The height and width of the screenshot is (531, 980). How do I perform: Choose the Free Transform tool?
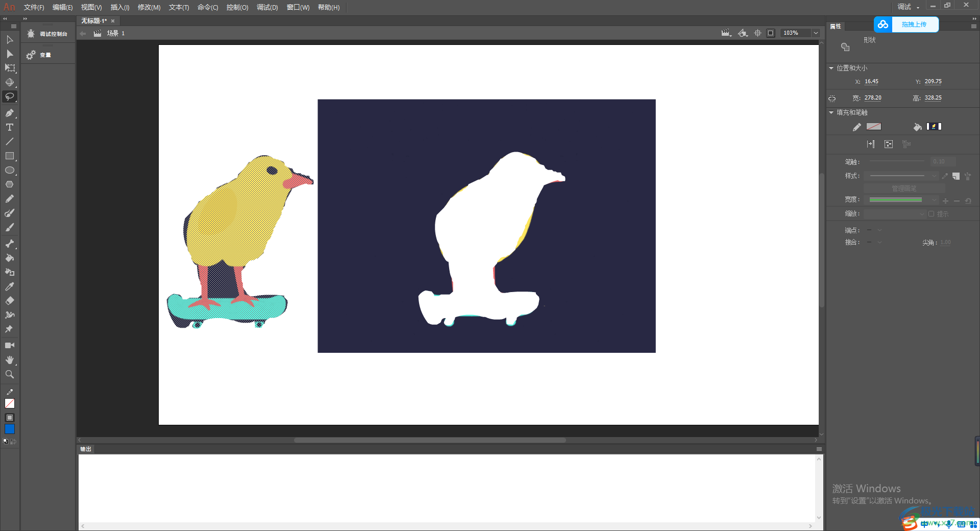tap(10, 68)
